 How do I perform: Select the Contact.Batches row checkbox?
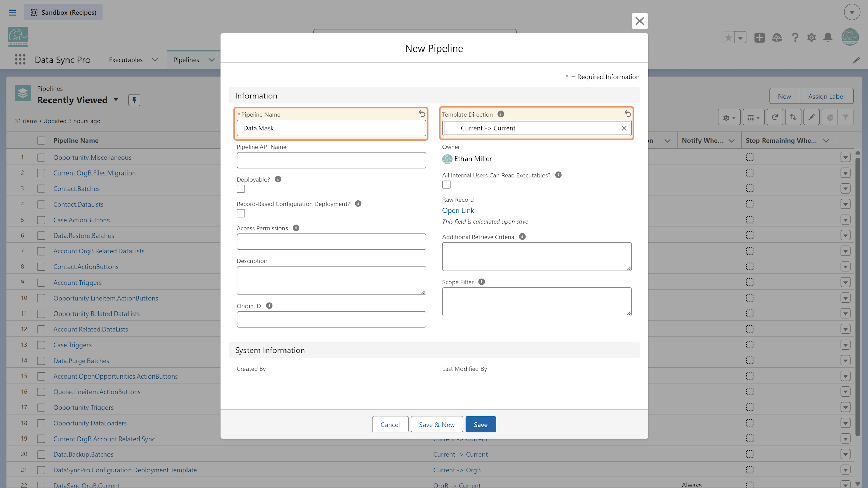(x=41, y=189)
